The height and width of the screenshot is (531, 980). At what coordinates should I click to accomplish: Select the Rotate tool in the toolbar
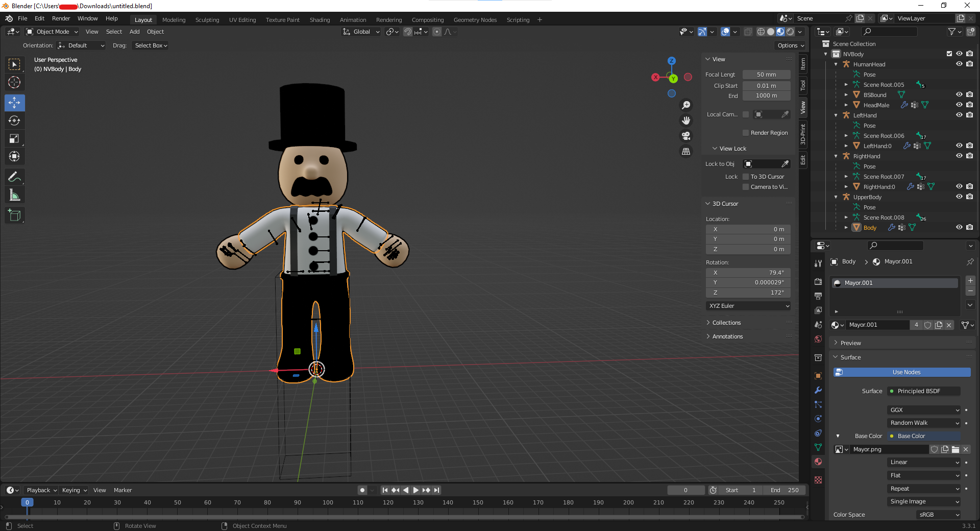point(14,120)
